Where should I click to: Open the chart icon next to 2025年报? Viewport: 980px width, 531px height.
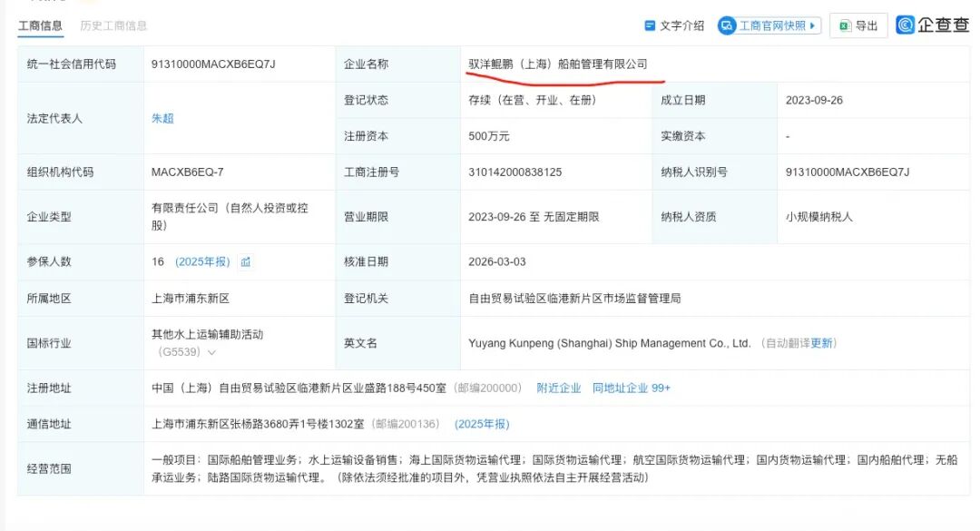pyautogui.click(x=246, y=262)
